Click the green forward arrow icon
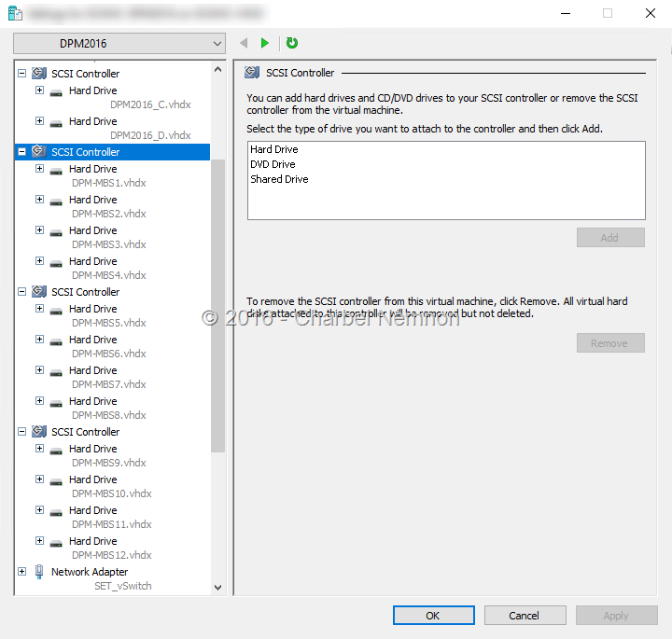Image resolution: width=672 pixels, height=639 pixels. [264, 43]
